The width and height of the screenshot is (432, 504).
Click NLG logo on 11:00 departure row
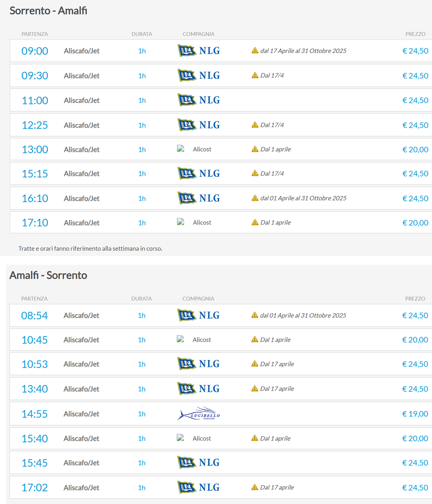(x=199, y=100)
